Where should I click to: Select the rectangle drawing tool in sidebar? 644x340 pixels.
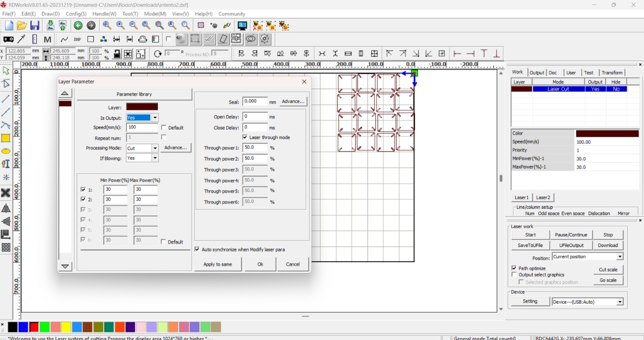tap(6, 138)
